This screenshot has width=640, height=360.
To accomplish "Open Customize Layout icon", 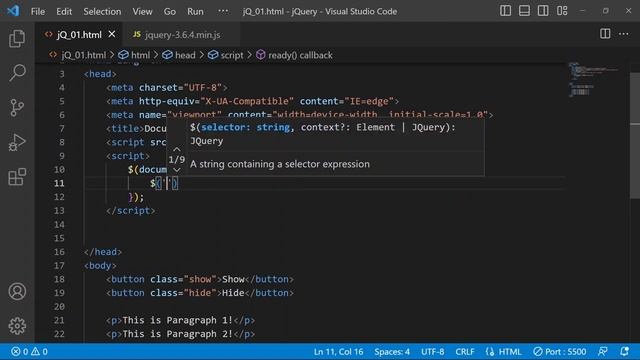I will pos(562,11).
